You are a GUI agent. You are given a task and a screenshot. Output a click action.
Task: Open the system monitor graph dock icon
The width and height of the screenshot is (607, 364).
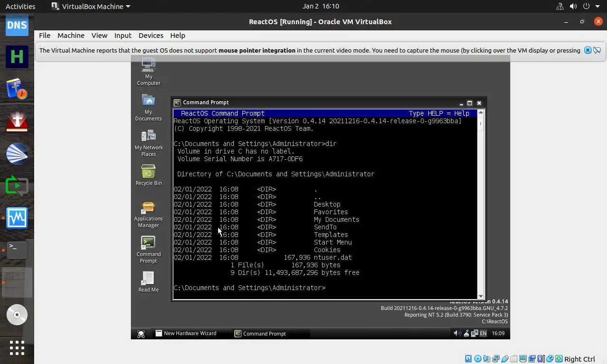tap(17, 218)
